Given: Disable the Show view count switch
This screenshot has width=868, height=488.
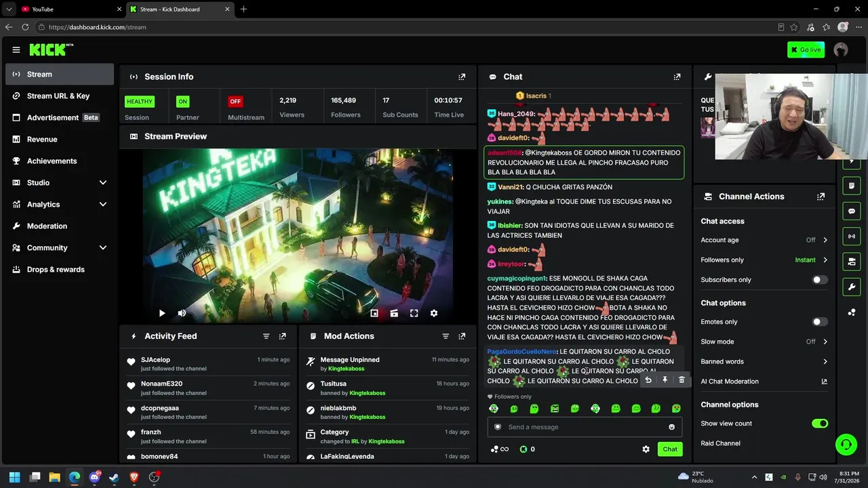Looking at the screenshot, I should 820,424.
